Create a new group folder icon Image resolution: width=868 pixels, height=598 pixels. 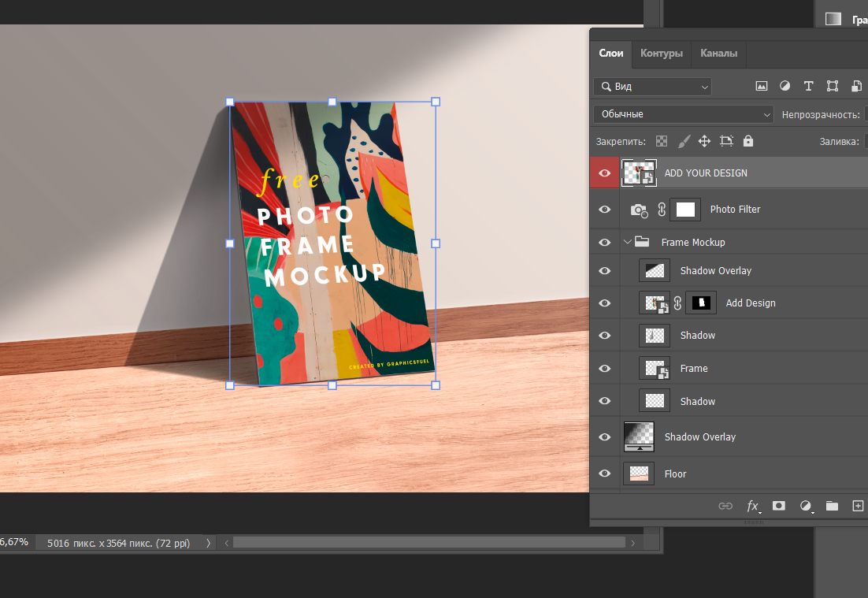click(832, 506)
